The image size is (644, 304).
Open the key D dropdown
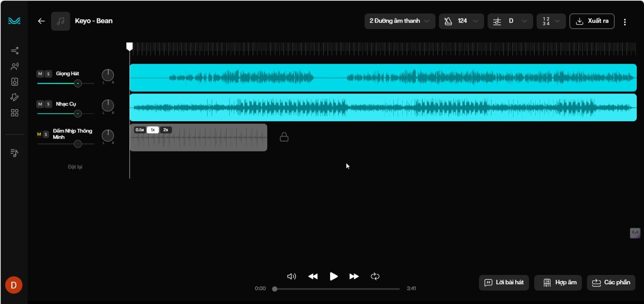(x=510, y=21)
